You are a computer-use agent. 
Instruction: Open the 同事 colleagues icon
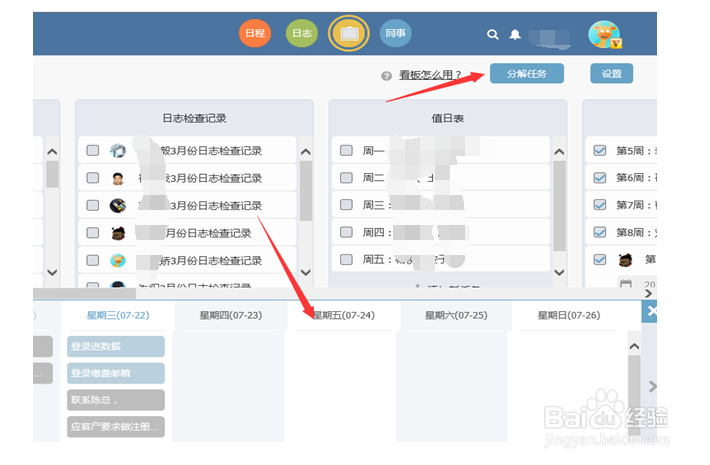[395, 34]
